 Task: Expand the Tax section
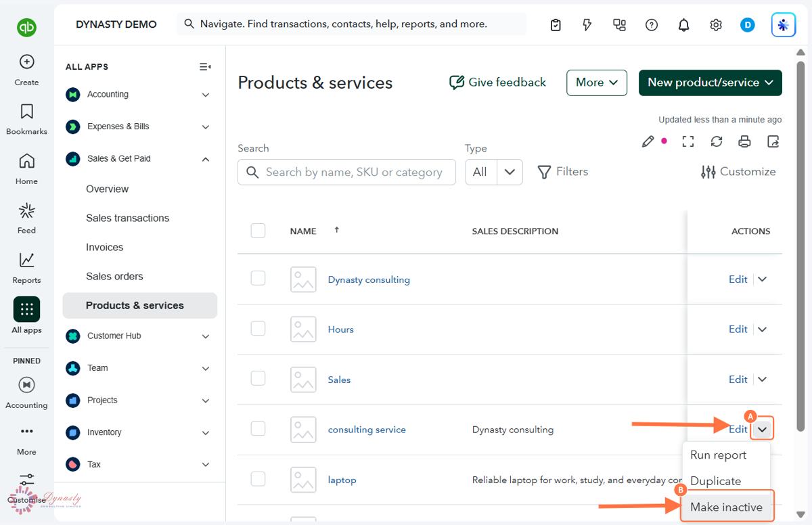coord(206,465)
